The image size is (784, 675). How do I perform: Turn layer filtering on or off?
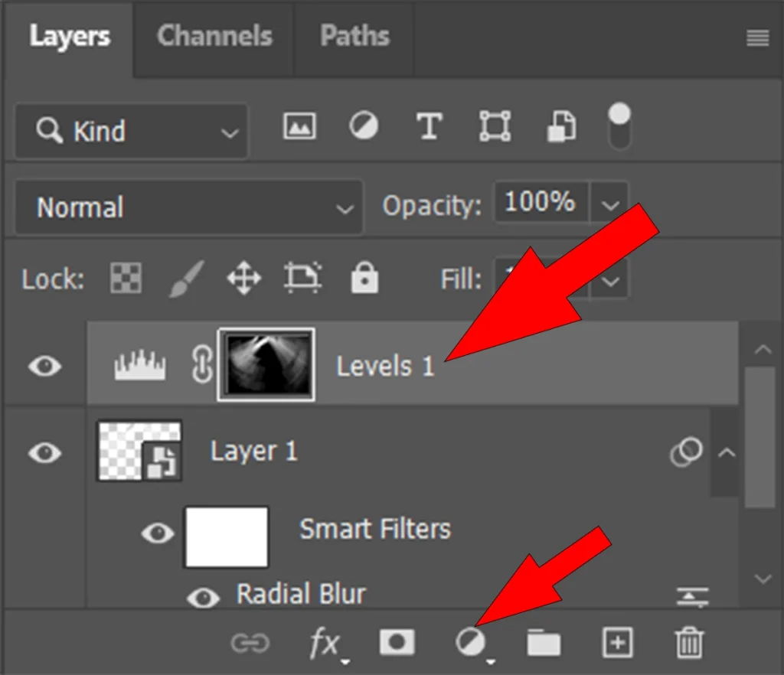(x=619, y=126)
